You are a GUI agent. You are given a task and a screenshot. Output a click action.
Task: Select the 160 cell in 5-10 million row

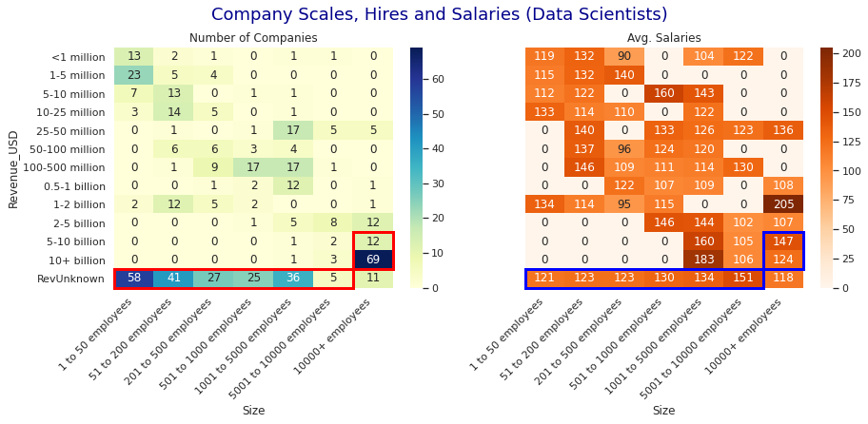click(664, 93)
